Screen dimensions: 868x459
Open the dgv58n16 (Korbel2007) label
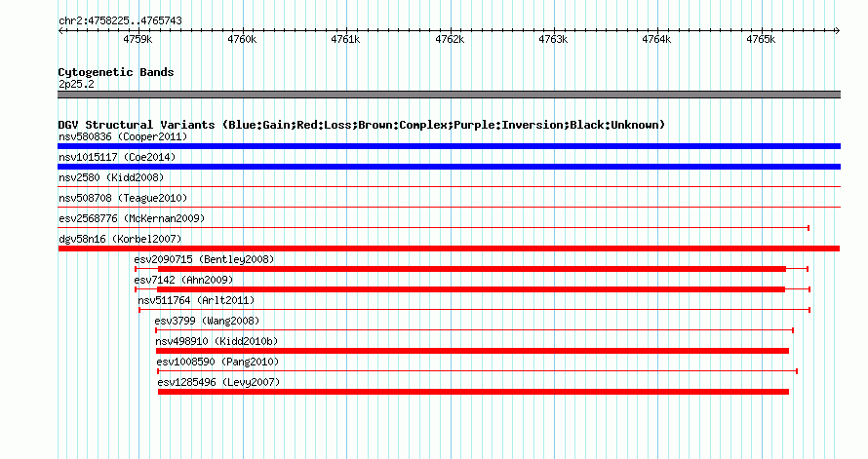click(120, 239)
